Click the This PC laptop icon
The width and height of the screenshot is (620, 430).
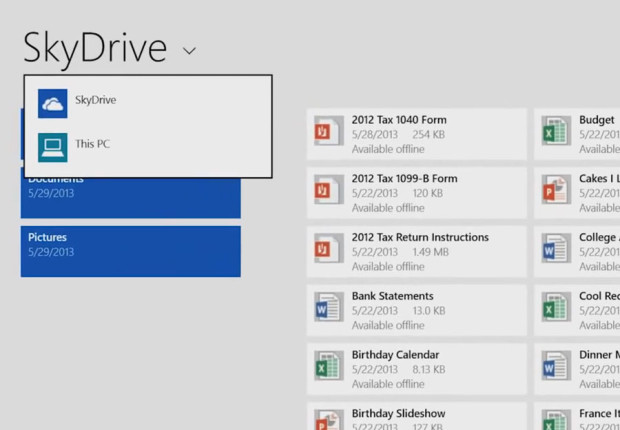(53, 148)
